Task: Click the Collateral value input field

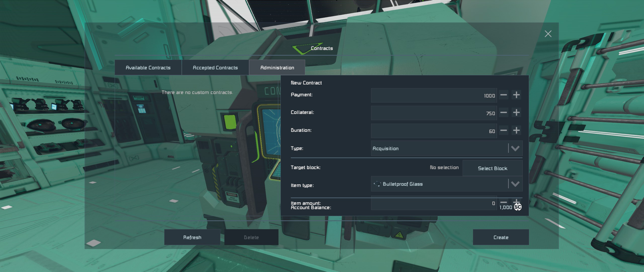Action: [x=433, y=113]
